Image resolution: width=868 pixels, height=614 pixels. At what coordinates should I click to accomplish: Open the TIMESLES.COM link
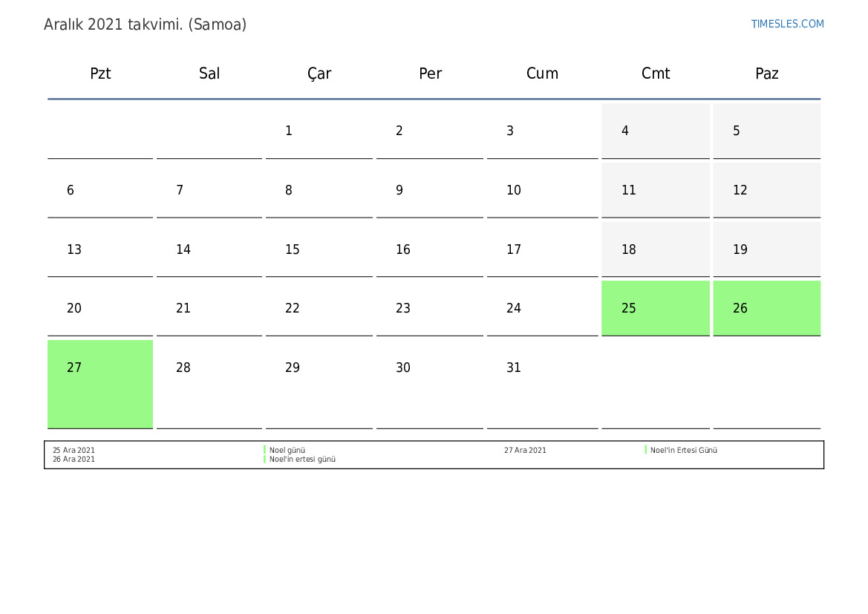[787, 24]
